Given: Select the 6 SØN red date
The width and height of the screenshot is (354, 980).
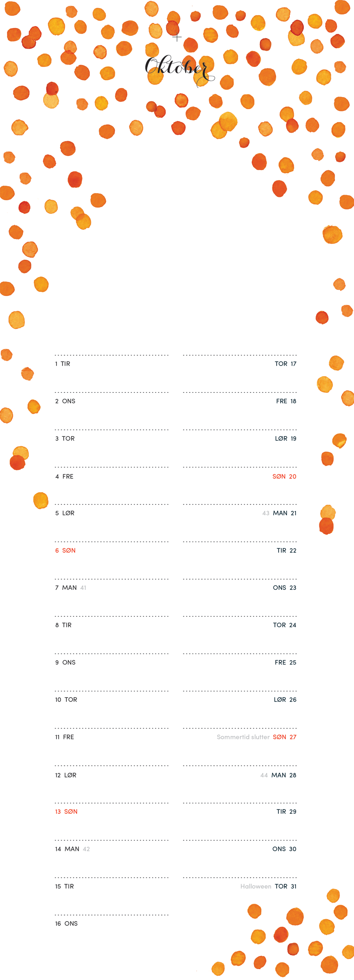Looking at the screenshot, I should 65,550.
